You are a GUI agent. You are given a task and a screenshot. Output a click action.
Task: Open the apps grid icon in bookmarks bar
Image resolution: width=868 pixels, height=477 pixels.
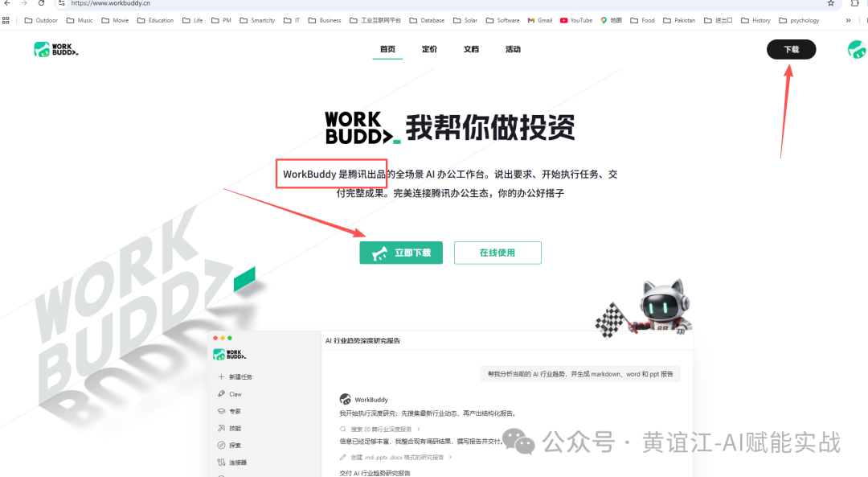click(x=6, y=20)
